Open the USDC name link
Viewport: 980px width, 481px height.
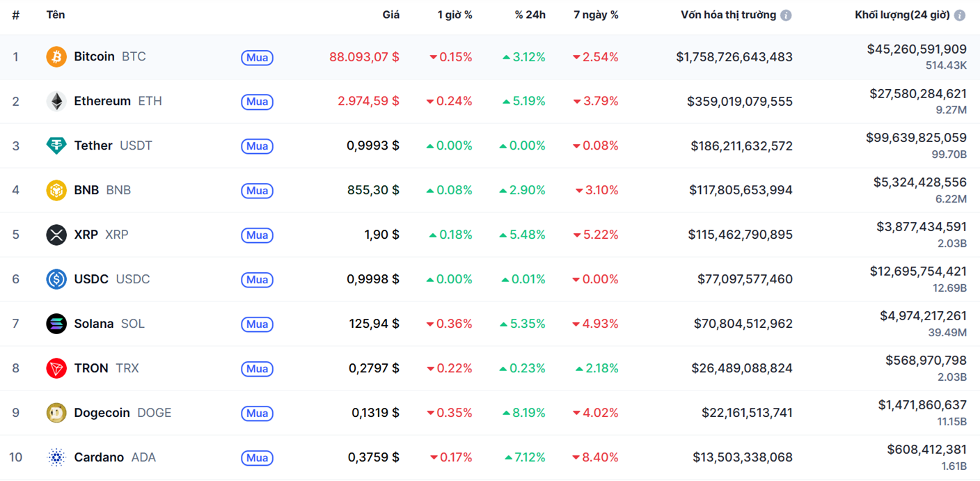pos(111,279)
